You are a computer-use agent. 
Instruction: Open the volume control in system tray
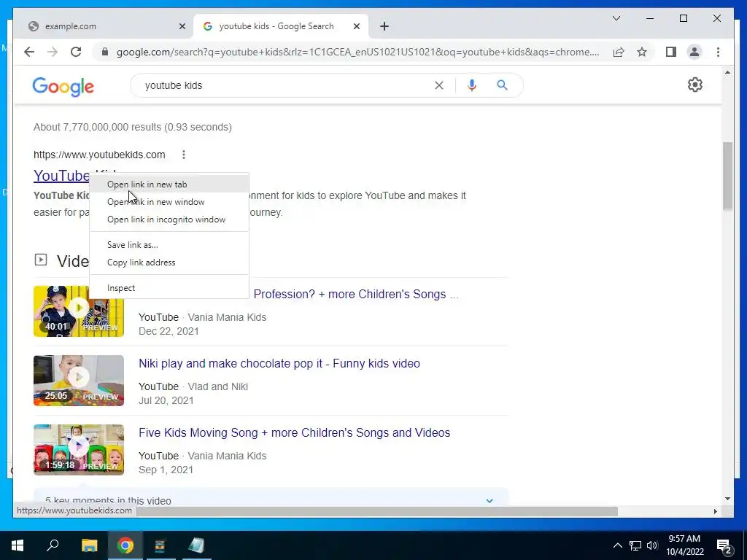(x=652, y=545)
